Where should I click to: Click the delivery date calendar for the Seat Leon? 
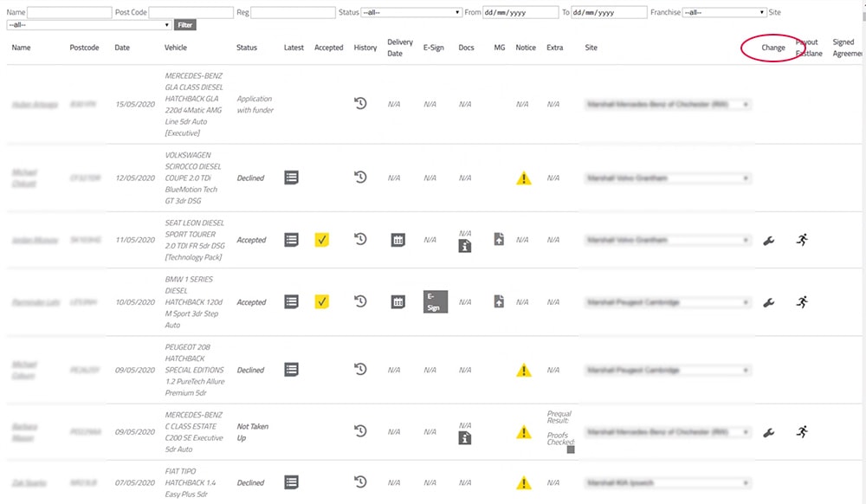[x=397, y=240]
